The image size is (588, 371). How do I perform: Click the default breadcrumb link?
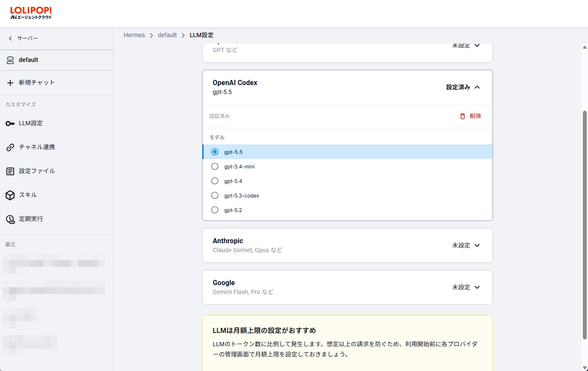pyautogui.click(x=167, y=35)
